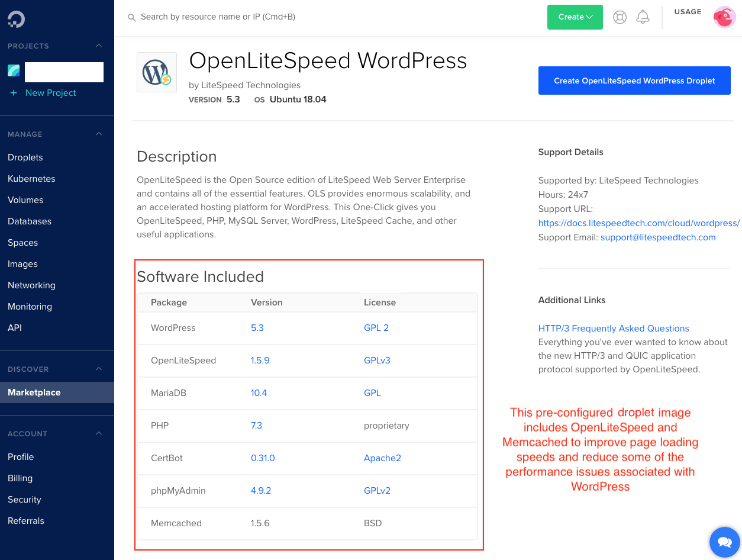Go to Droplets
742x560 pixels.
25,157
